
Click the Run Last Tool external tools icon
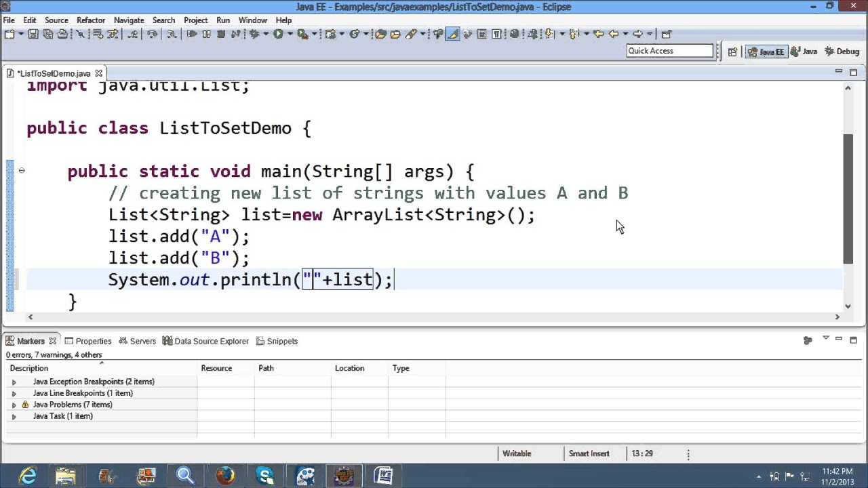(302, 34)
